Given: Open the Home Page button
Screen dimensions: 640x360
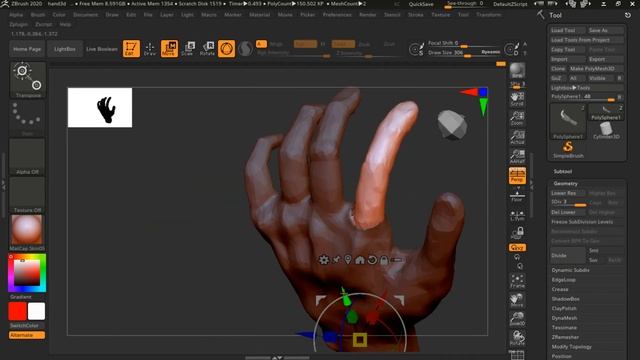Looking at the screenshot, I should 27,49.
